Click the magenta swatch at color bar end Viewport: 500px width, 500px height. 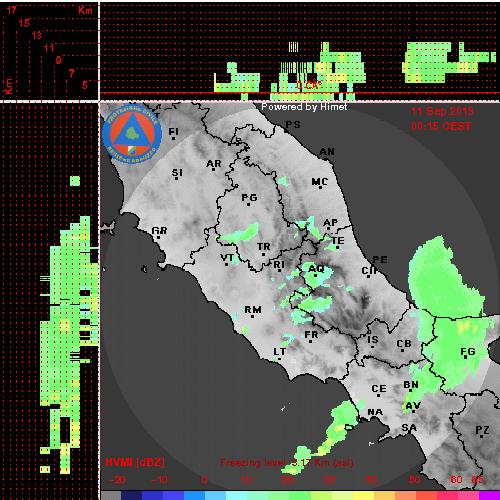pyautogui.click(x=489, y=495)
